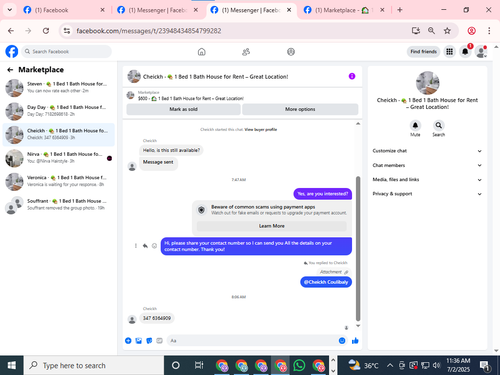
Task: Choose a sticker in composer
Action: [149, 341]
